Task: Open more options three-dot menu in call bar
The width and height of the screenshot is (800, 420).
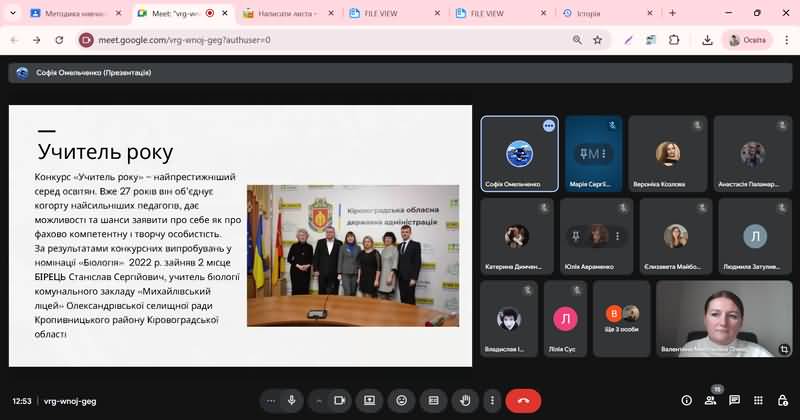Action: [x=491, y=400]
